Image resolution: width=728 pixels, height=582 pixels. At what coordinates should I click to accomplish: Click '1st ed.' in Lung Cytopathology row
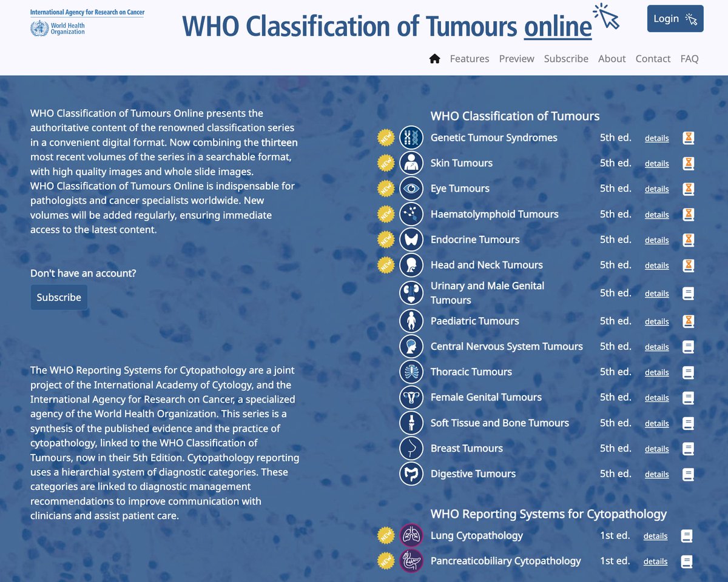tap(615, 535)
